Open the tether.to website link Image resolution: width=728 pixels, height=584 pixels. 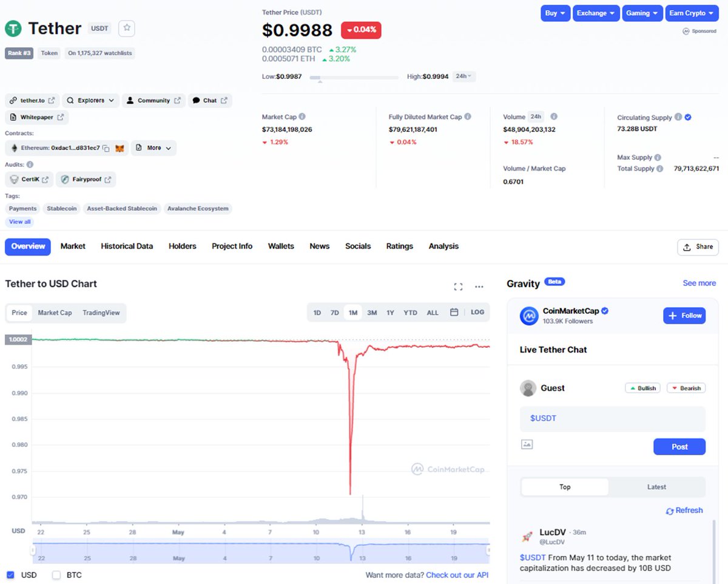tap(32, 100)
